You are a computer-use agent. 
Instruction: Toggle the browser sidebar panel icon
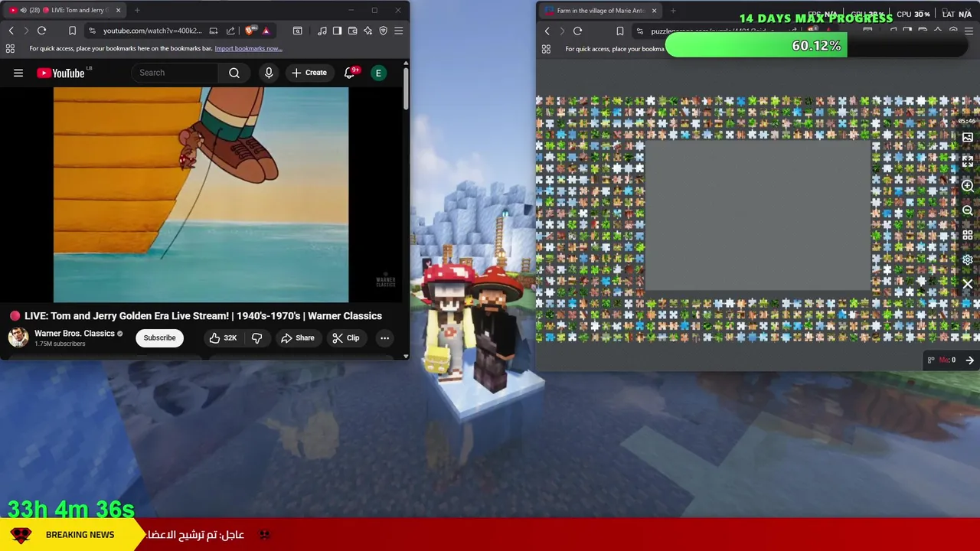pyautogui.click(x=337, y=31)
